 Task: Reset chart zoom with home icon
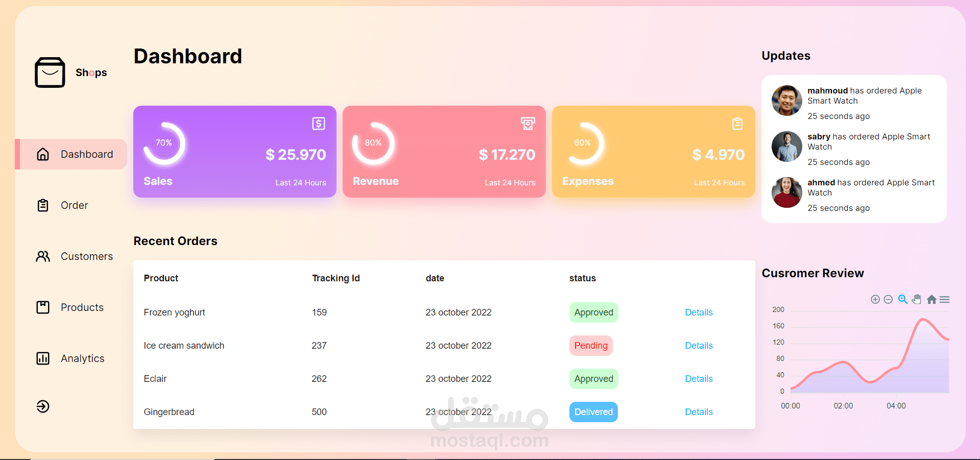coord(931,300)
